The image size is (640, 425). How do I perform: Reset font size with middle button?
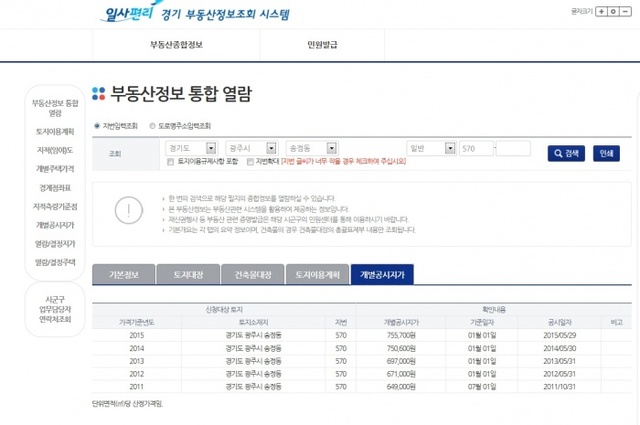click(x=613, y=11)
